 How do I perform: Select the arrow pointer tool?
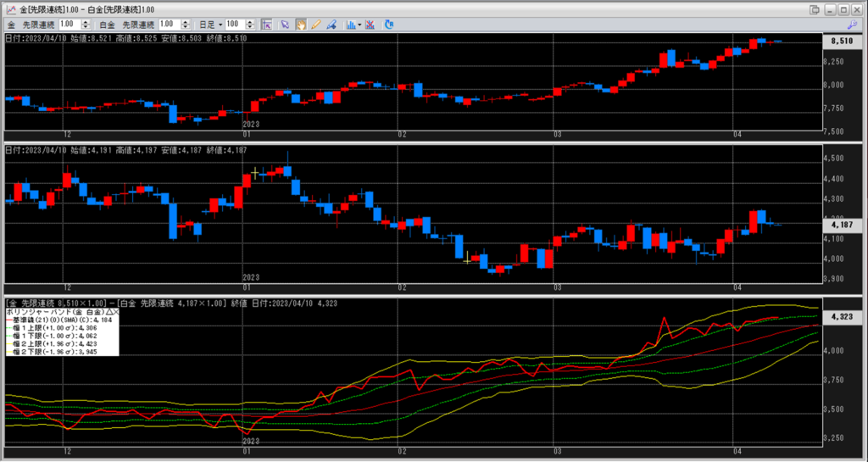pos(285,25)
